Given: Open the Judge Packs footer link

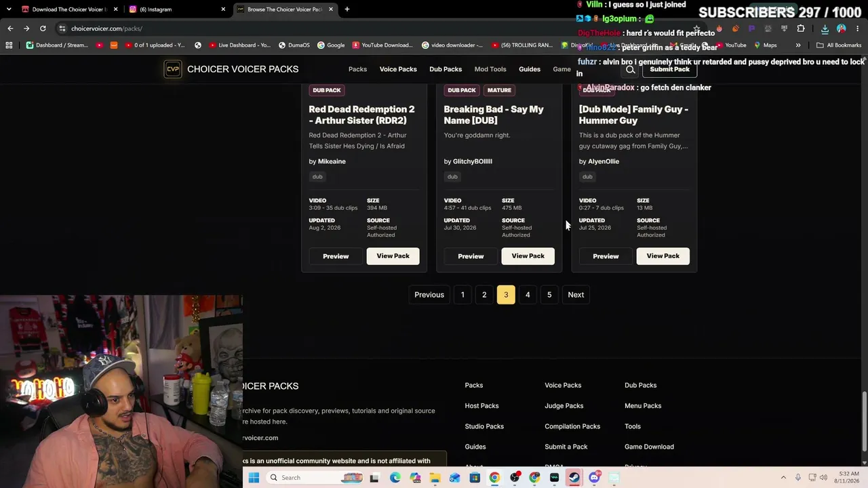Looking at the screenshot, I should coord(564,406).
